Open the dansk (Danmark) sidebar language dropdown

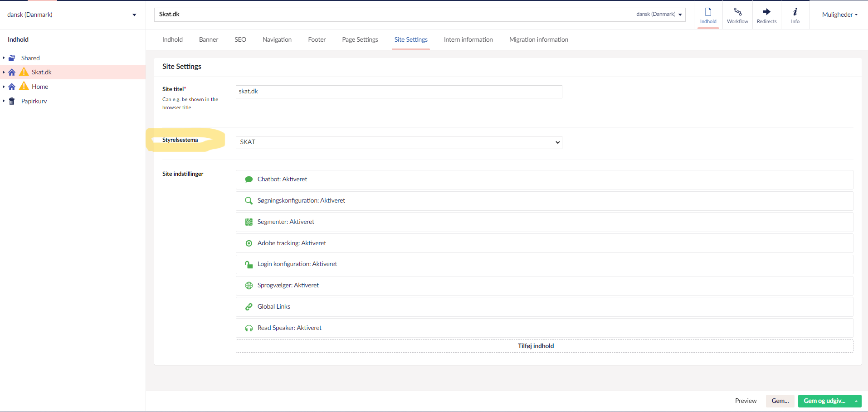click(x=72, y=15)
